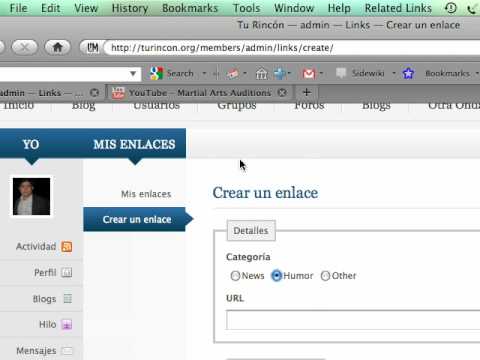Image resolution: width=480 pixels, height=360 pixels.
Task: Open the Tools menu
Action: [246, 8]
